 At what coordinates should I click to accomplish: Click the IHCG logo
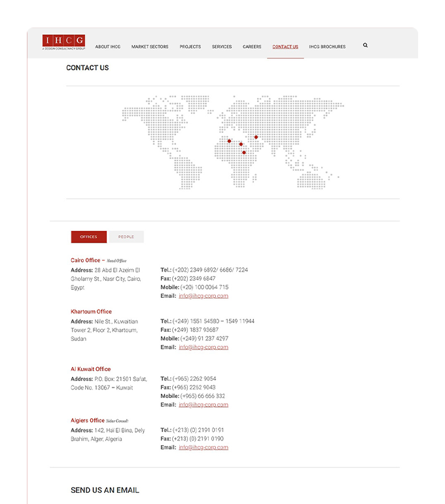63,43
